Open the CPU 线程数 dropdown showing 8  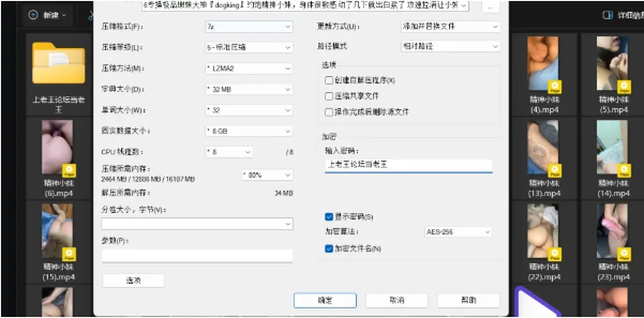pyautogui.click(x=229, y=152)
